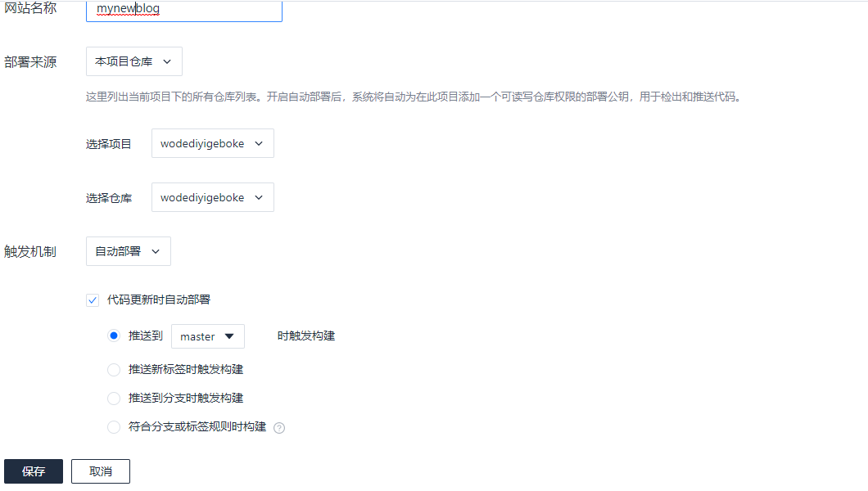Screen dimensions: 868x491
Task: Click the website name input field
Action: point(183,10)
